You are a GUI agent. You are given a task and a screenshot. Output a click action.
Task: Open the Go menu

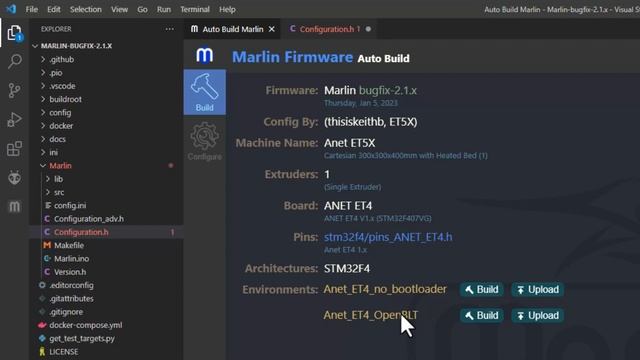(x=142, y=9)
